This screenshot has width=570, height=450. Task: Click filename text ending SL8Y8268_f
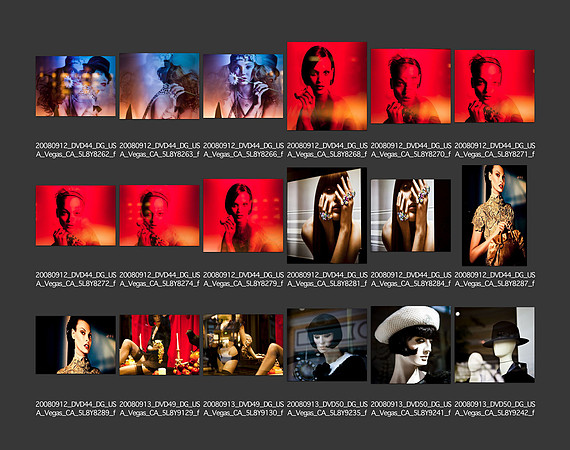[327, 150]
